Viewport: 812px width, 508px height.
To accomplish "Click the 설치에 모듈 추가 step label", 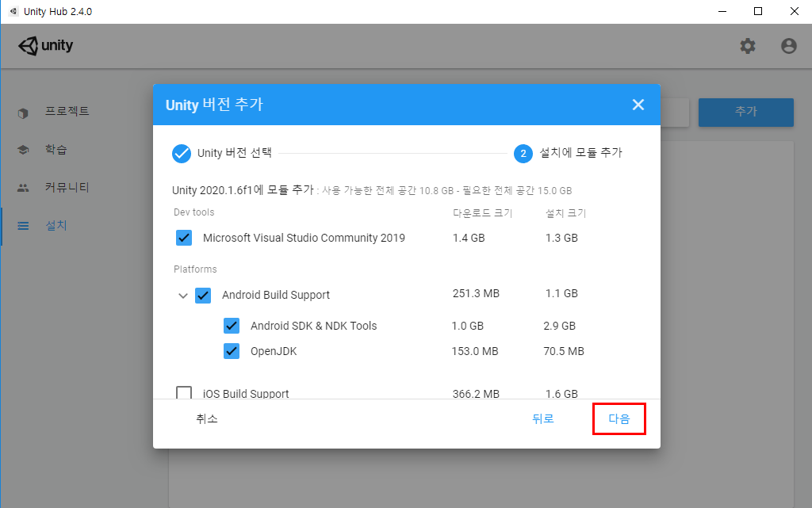I will 581,153.
